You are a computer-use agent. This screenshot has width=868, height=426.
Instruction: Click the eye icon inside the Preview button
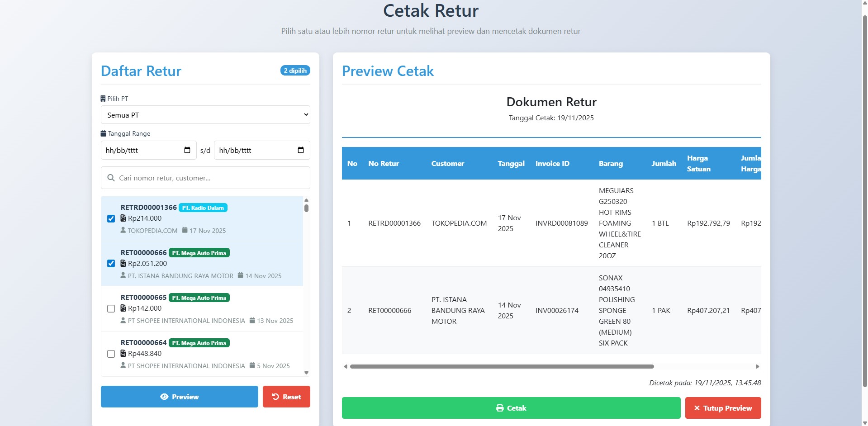pos(164,397)
